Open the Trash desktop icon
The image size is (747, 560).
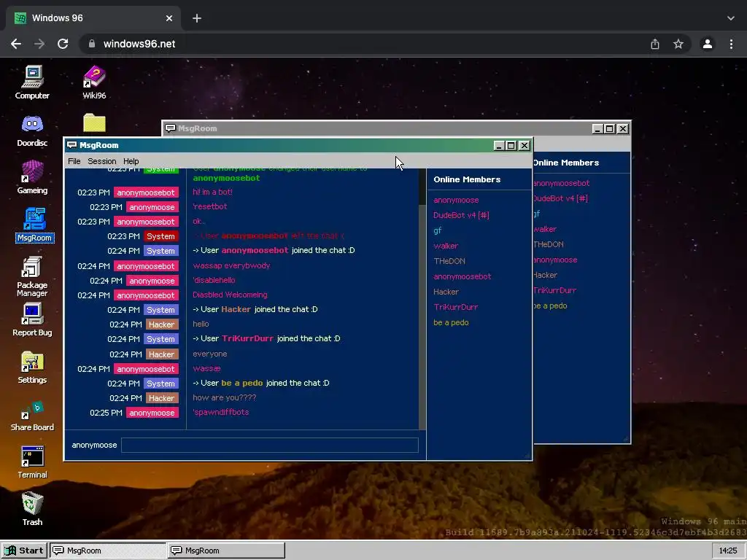tap(32, 508)
